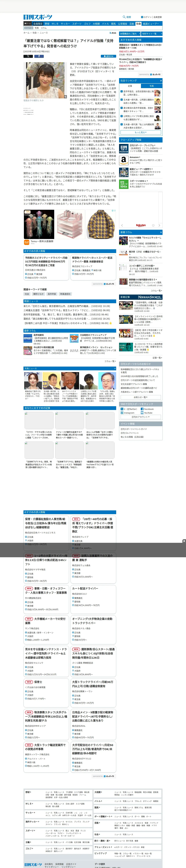Image resolution: width=186 pixels, height=868 pixels.
Task: Share article via Facebook button
Action: tap(39, 56)
